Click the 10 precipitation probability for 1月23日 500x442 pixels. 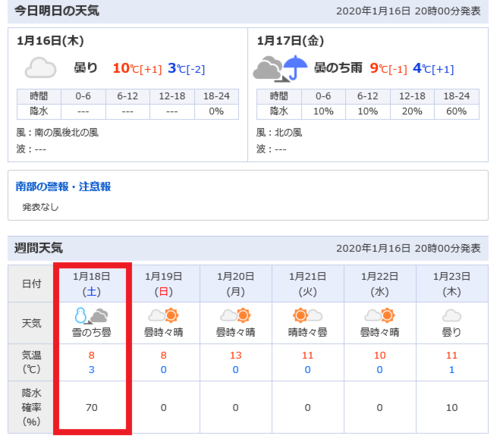pyautogui.click(x=452, y=407)
